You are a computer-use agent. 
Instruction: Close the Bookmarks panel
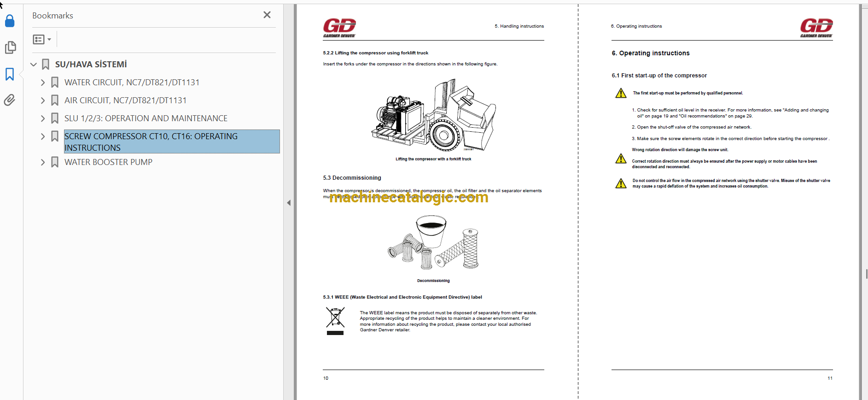[x=267, y=15]
